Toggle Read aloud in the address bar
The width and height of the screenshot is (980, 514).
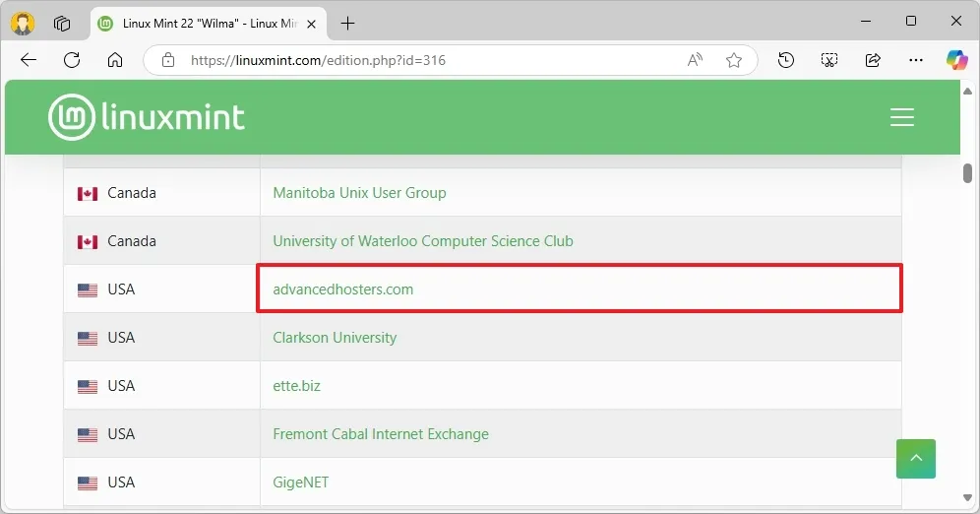[x=695, y=60]
